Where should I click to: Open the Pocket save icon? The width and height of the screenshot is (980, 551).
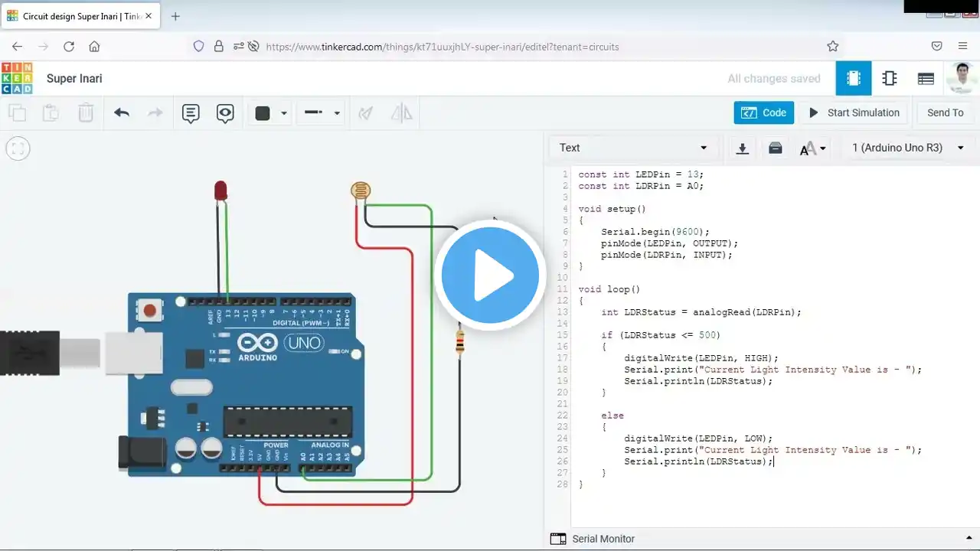tap(936, 47)
